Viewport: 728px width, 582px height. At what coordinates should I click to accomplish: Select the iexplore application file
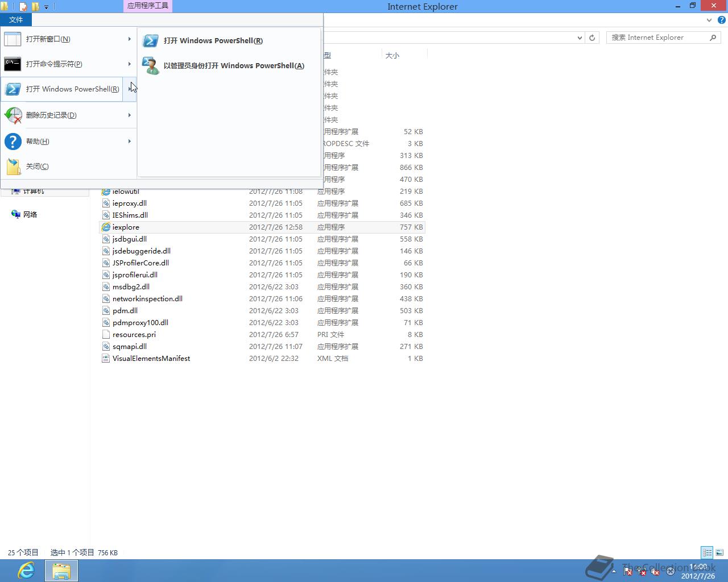[x=262, y=227]
